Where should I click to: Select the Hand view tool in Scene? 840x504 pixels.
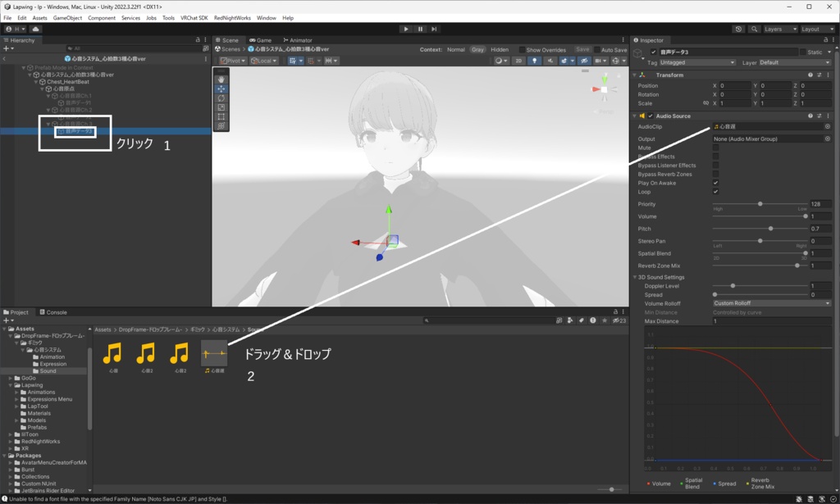221,79
